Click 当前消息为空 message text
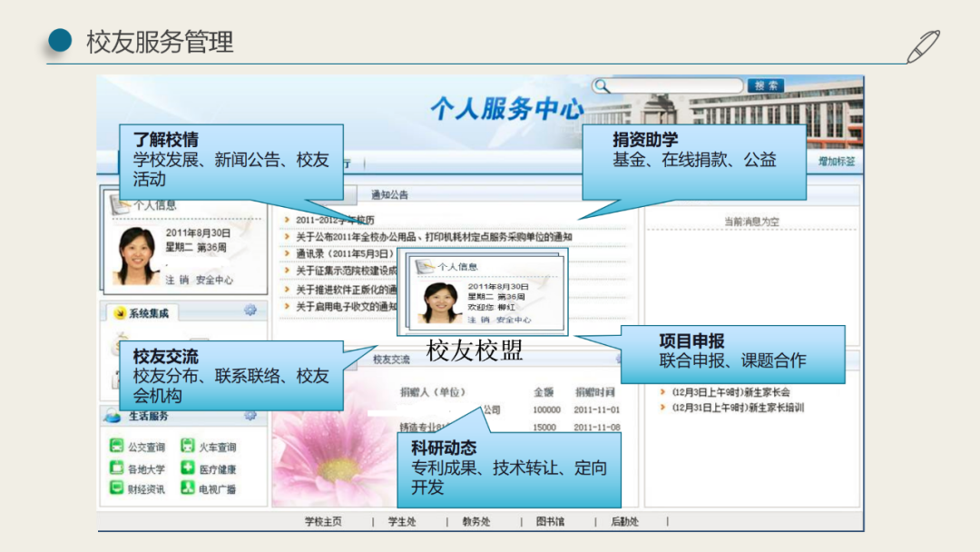Image resolution: width=980 pixels, height=552 pixels. (x=752, y=222)
